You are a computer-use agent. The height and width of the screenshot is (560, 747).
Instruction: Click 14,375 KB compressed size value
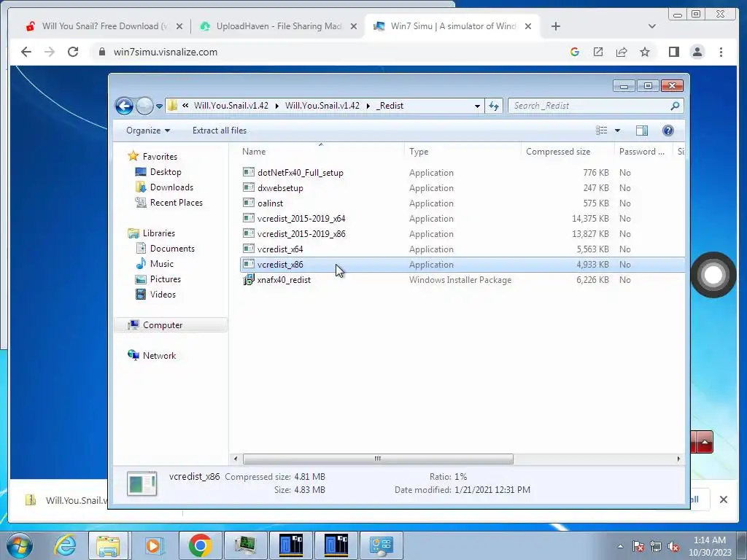click(590, 219)
